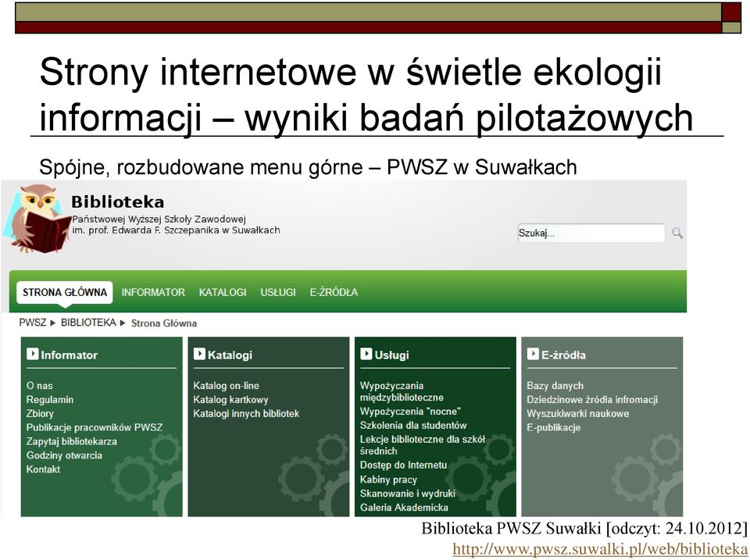
Task: Open Publikacje pracowników PWSZ link
Action: point(95,427)
